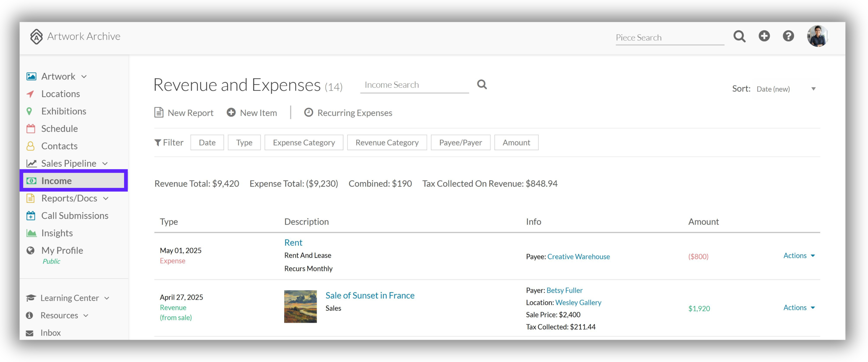Open the help question mark icon
The width and height of the screenshot is (868, 362).
pyautogui.click(x=788, y=36)
